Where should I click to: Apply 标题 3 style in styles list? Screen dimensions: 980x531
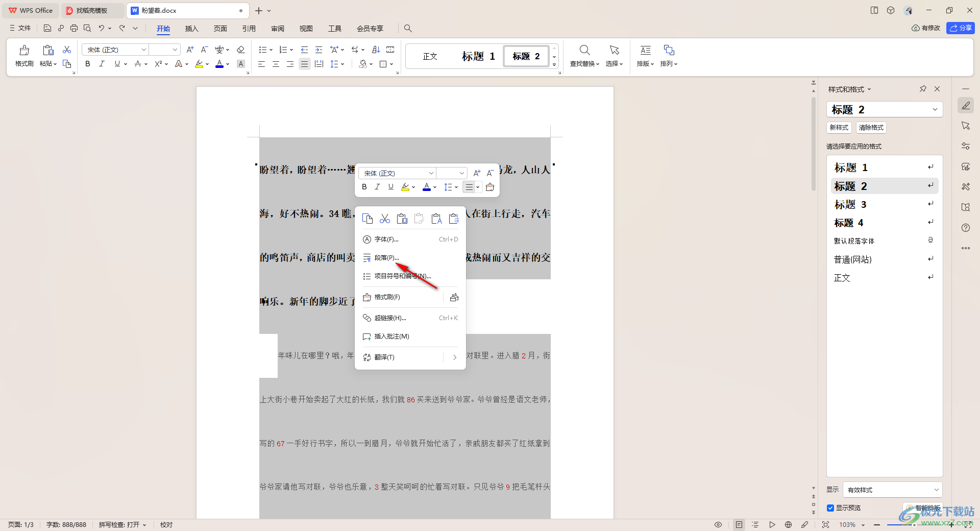point(885,204)
